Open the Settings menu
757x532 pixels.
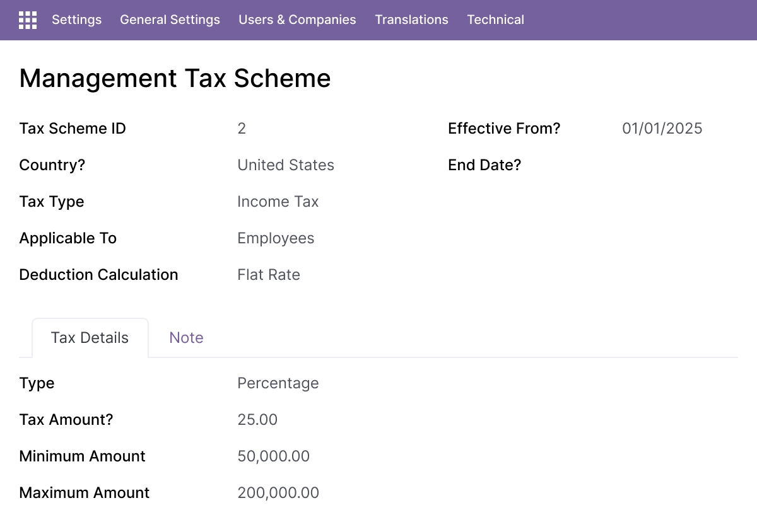76,20
